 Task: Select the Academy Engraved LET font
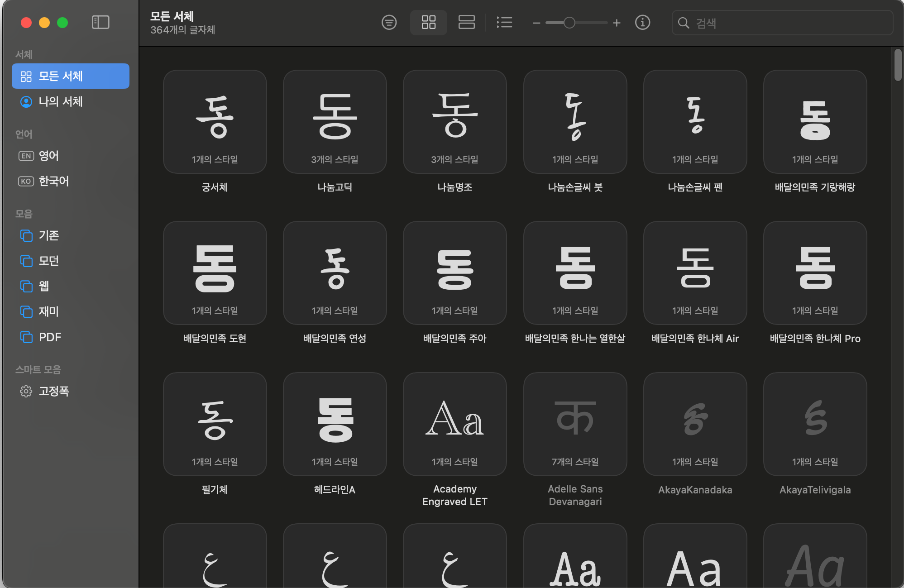tap(454, 424)
